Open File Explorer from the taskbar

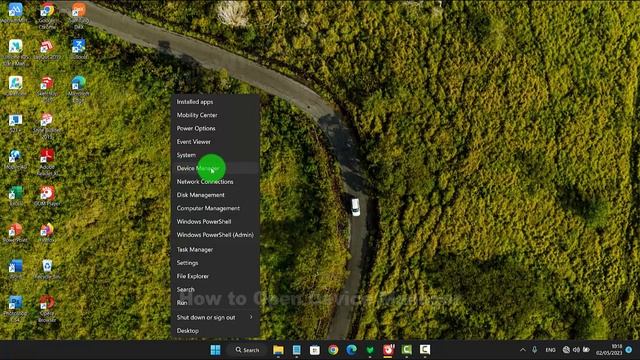point(278,350)
